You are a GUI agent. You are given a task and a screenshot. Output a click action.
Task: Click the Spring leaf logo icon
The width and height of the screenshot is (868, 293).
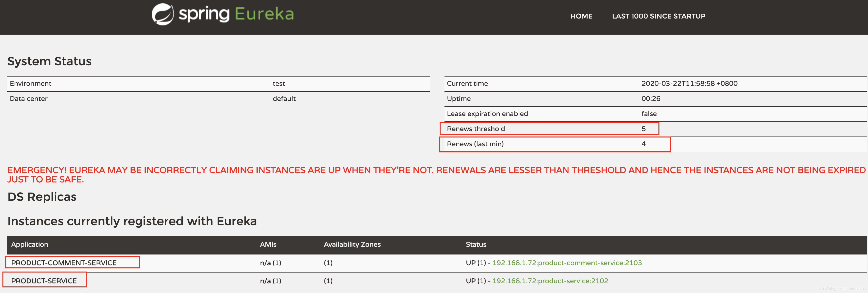162,14
